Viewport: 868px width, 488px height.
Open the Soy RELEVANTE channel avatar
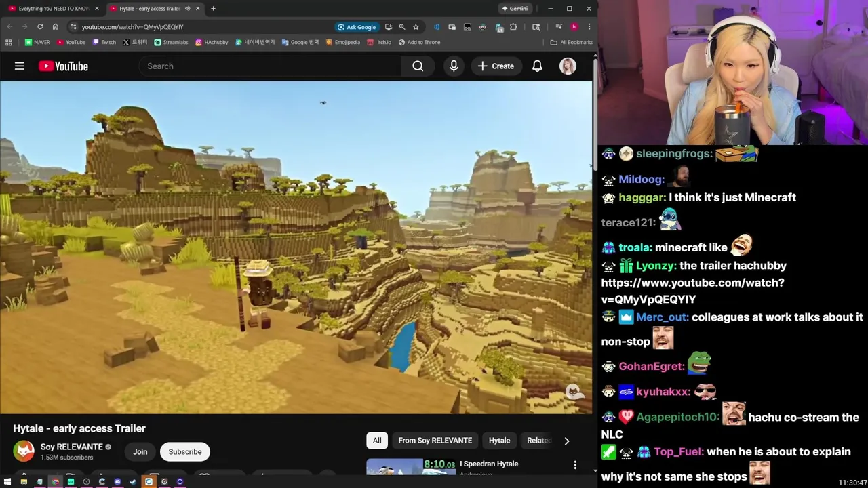tap(24, 451)
